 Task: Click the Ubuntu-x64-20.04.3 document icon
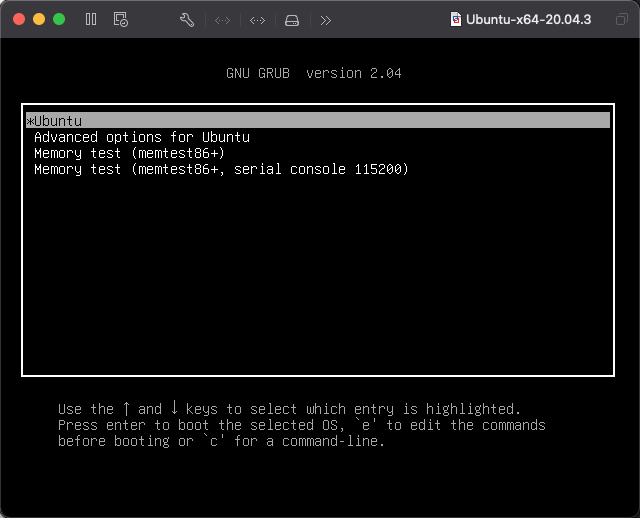[x=456, y=19]
